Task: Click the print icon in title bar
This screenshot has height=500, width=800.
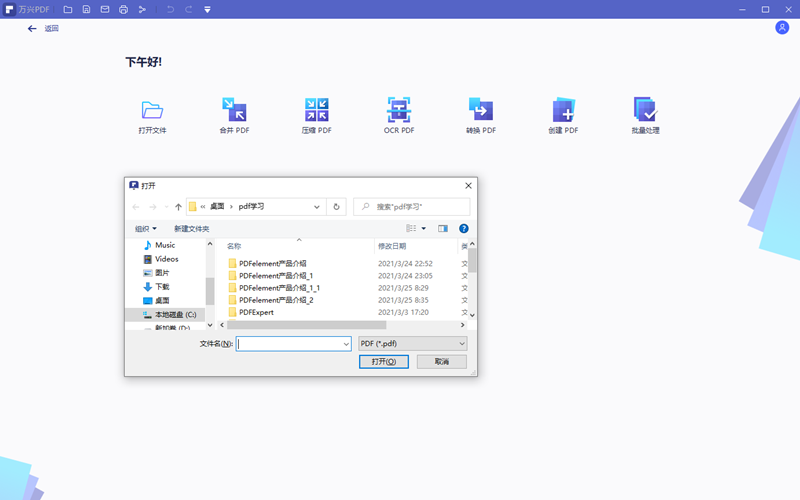Action: coord(123,9)
